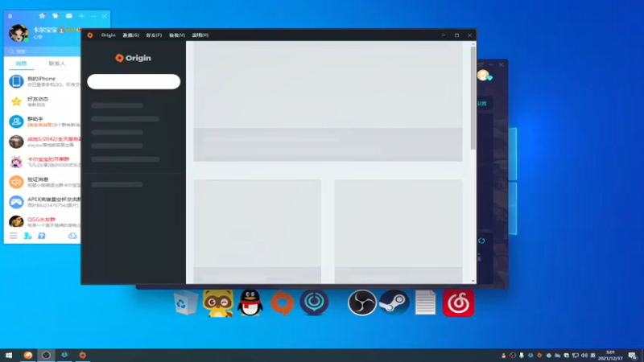This screenshot has width=644, height=362.
Task: Open 验证消息 in the QQ list
Action: tap(43, 182)
